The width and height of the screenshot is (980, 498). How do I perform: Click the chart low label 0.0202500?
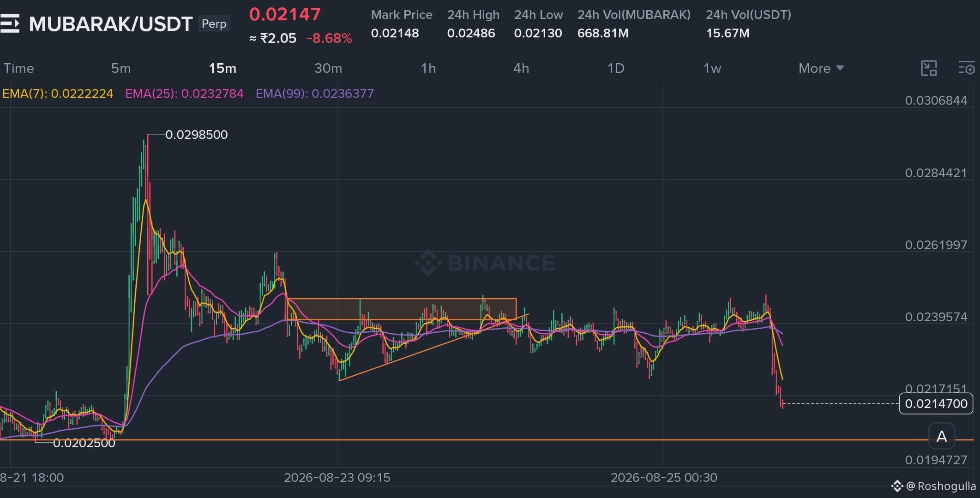coord(84,443)
